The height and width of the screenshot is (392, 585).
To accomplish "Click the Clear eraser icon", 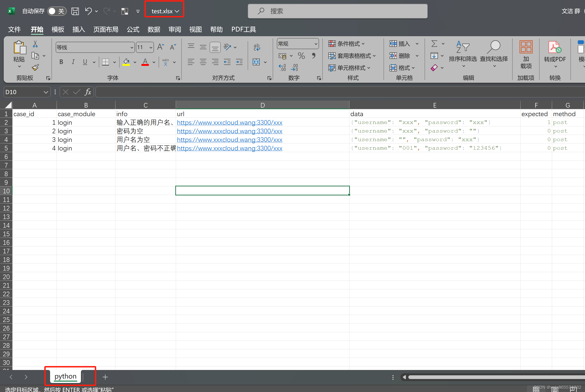I will 434,68.
